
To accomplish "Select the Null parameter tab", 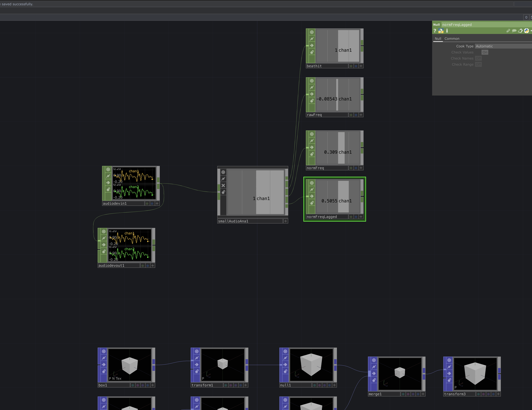I will tap(438, 39).
